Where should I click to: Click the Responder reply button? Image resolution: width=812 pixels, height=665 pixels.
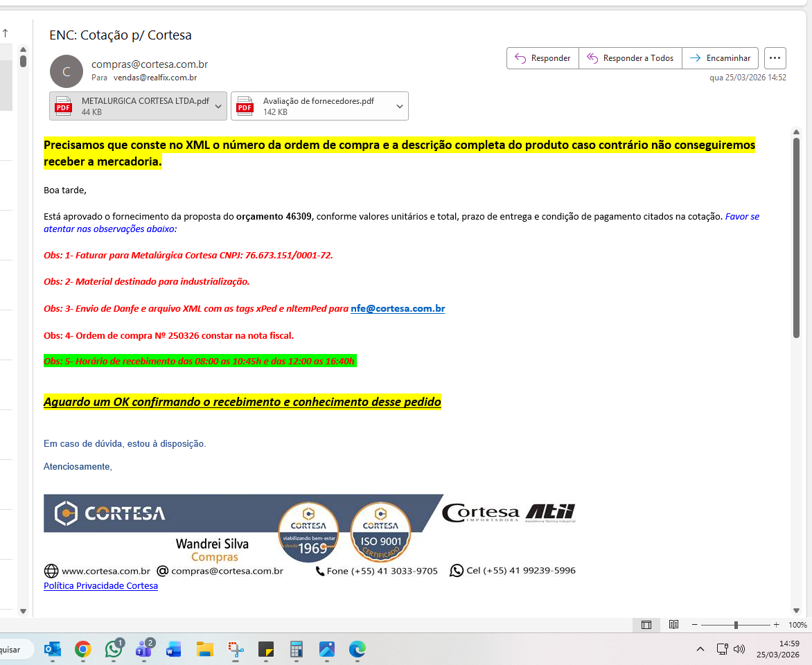coord(542,58)
